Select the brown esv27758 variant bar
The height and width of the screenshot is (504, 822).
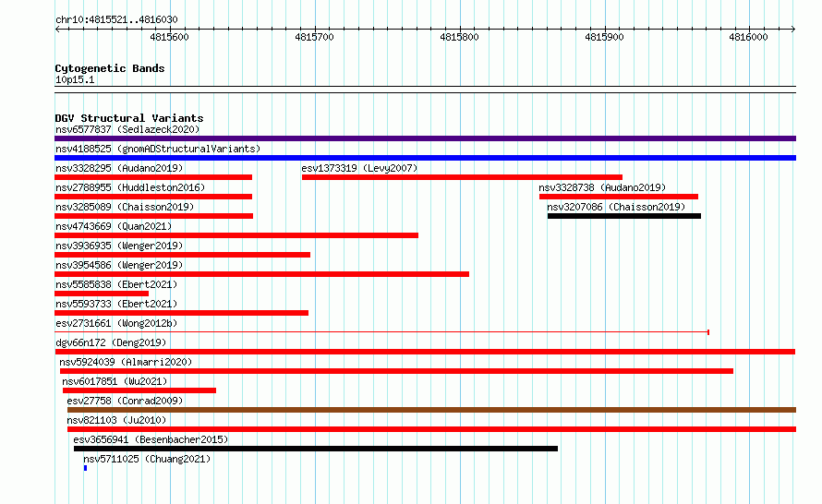click(x=432, y=410)
